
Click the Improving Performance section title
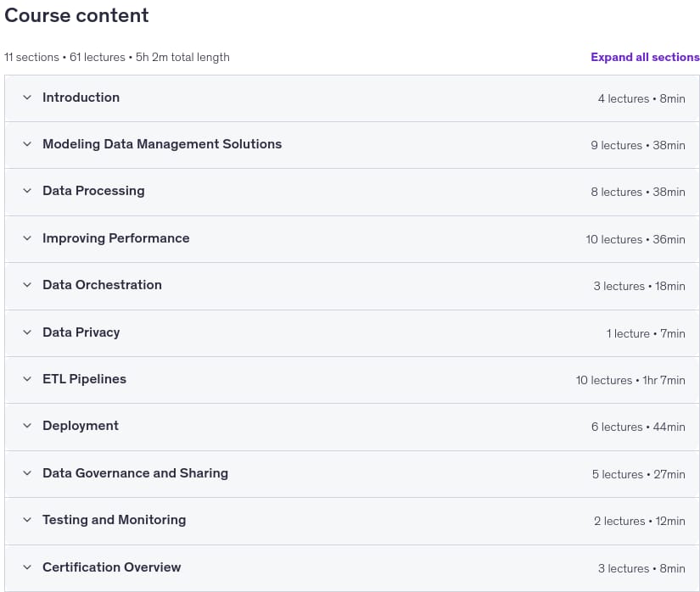click(x=115, y=238)
